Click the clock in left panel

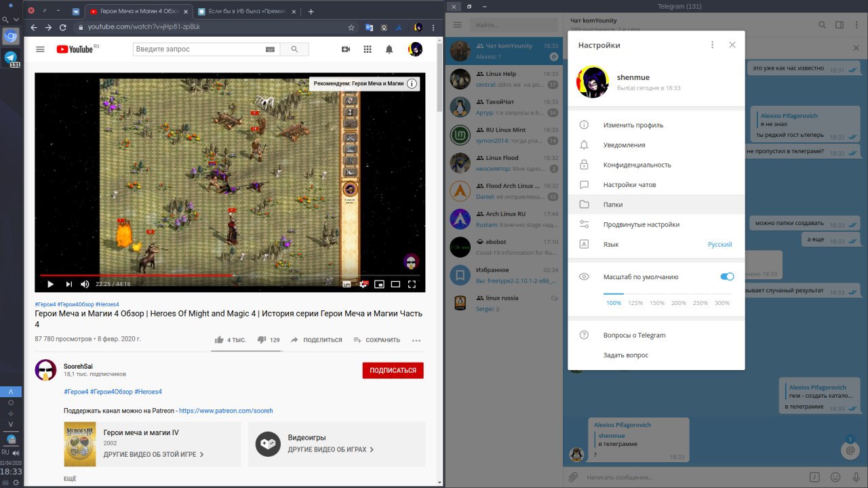point(11,471)
